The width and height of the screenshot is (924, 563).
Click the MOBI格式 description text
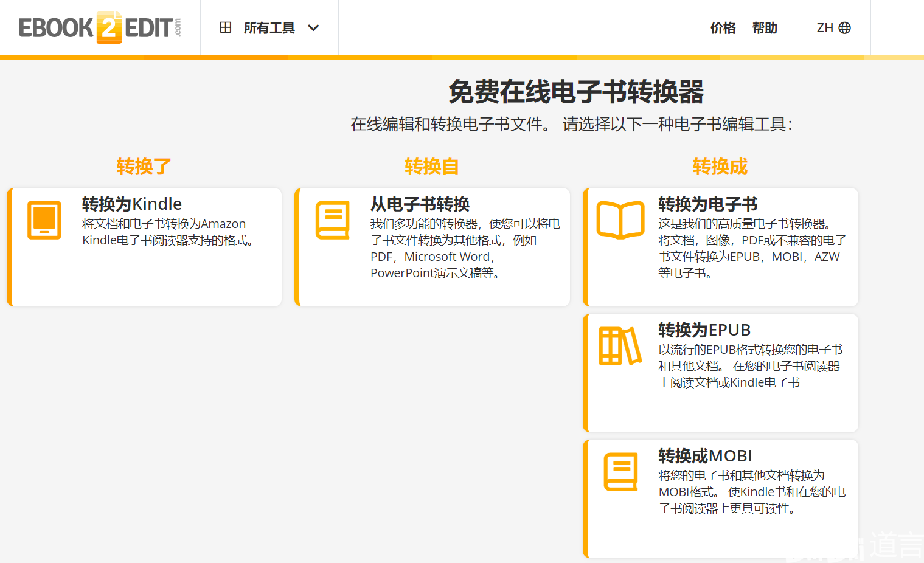[x=752, y=492]
